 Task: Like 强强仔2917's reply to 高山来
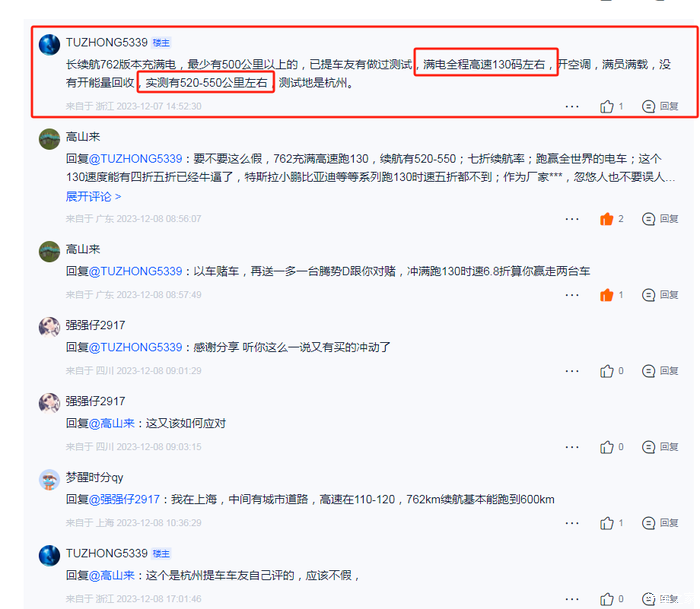607,447
